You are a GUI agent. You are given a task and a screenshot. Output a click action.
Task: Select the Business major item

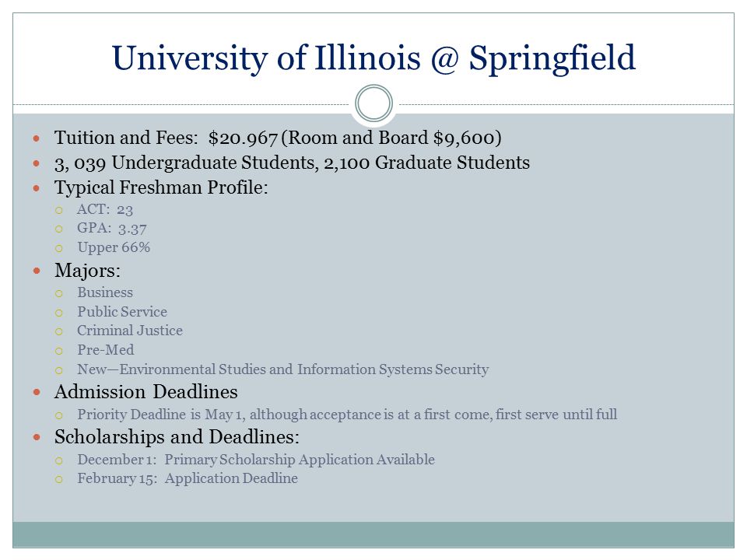(x=105, y=292)
